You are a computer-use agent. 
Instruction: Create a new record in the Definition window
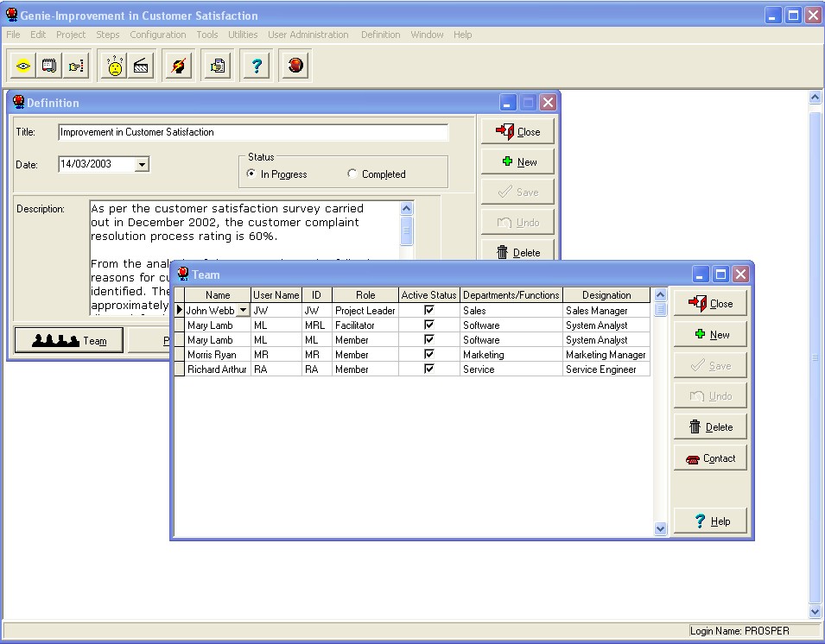click(x=517, y=162)
